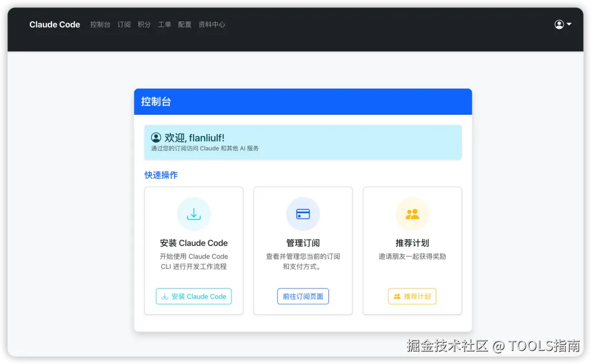
Task: Go to the 订阅 navigation item
Action: pyautogui.click(x=124, y=25)
